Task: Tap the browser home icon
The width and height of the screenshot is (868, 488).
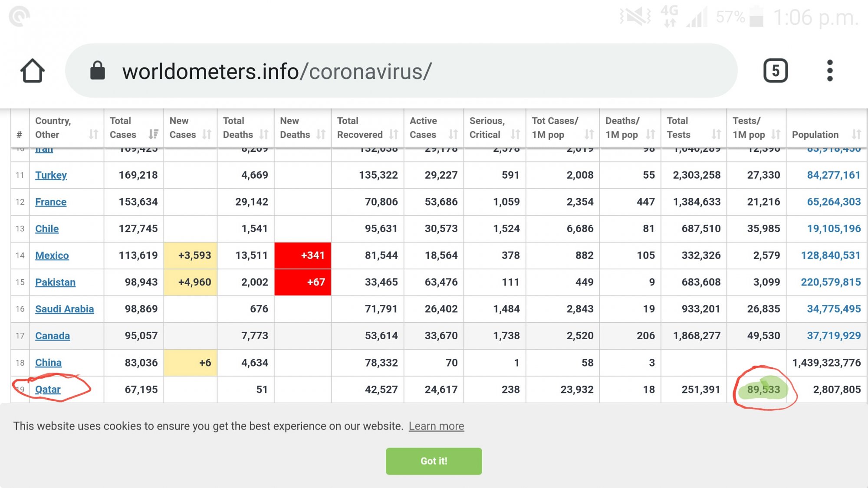Action: tap(32, 71)
